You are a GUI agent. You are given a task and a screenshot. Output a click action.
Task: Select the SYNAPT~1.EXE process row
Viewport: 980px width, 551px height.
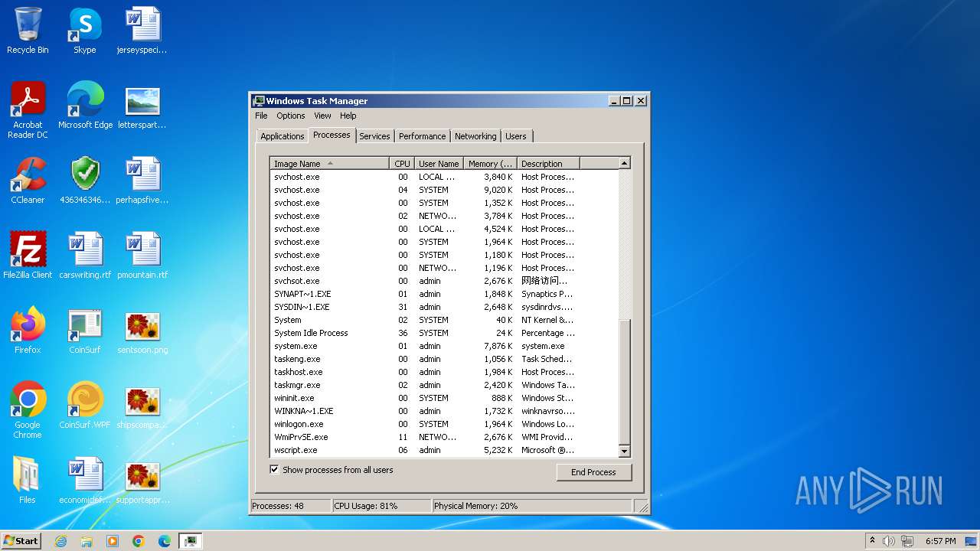click(x=444, y=294)
